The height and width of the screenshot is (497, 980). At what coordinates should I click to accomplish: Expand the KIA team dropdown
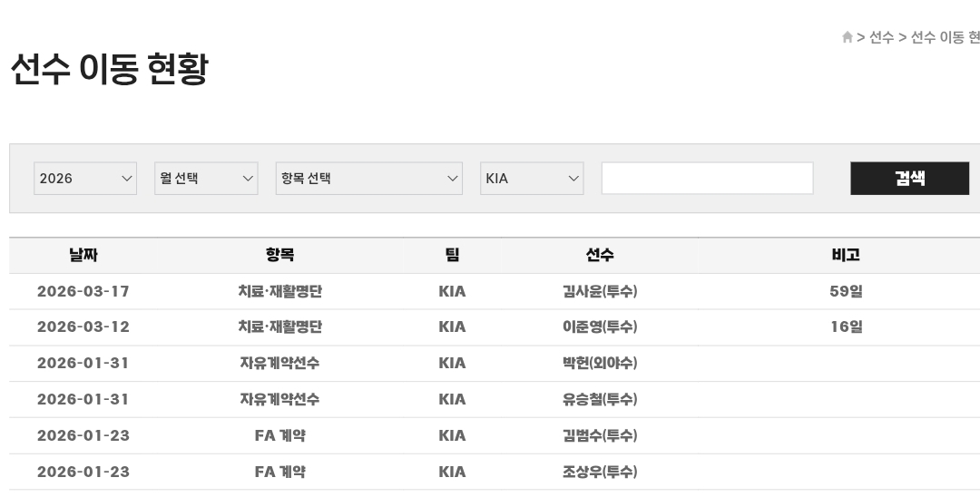tap(532, 179)
